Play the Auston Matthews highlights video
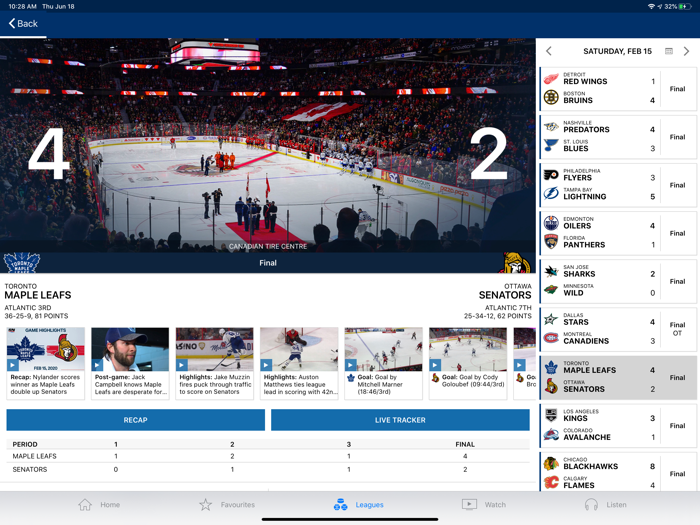 point(299,349)
